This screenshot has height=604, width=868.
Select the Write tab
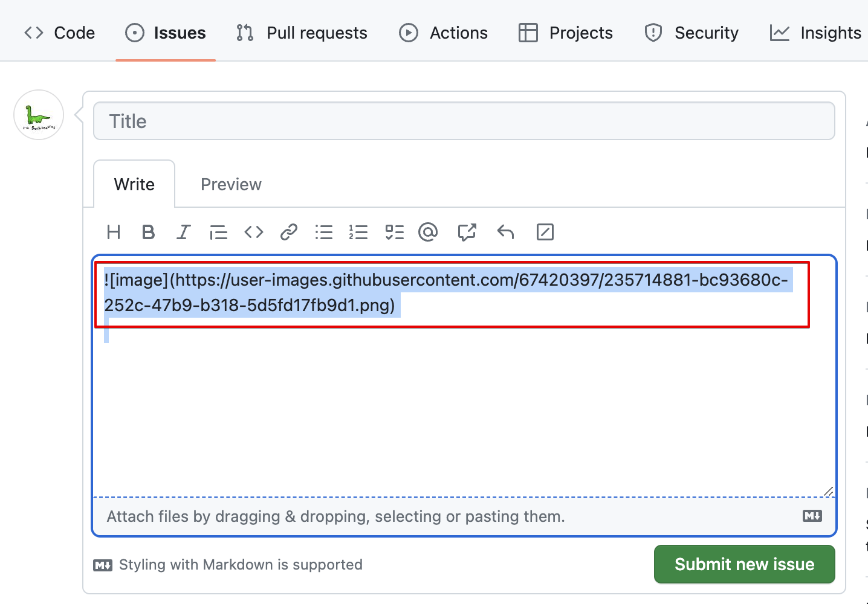[x=134, y=184]
